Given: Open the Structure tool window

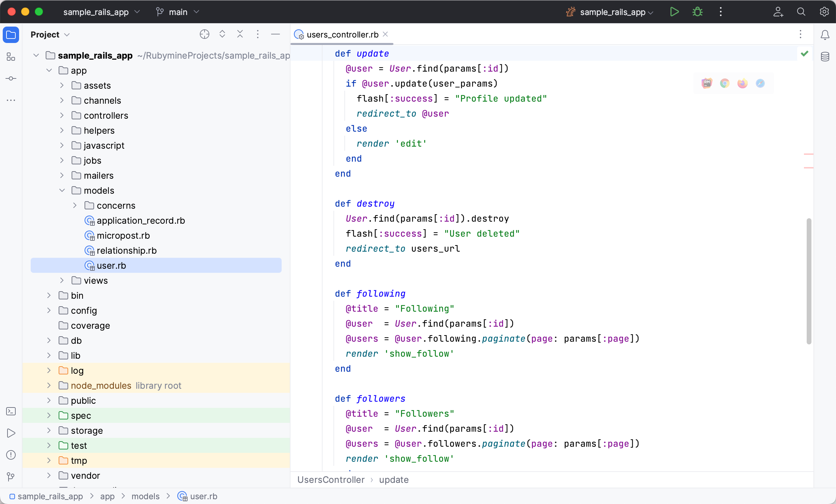Looking at the screenshot, I should 11,57.
